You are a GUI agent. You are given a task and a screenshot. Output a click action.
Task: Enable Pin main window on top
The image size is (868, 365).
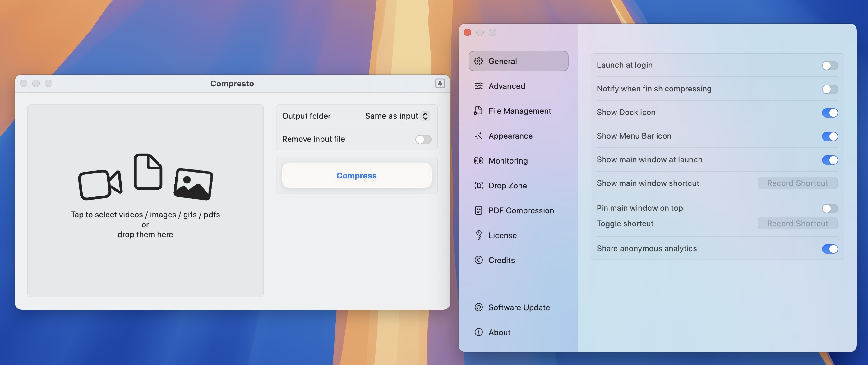829,208
